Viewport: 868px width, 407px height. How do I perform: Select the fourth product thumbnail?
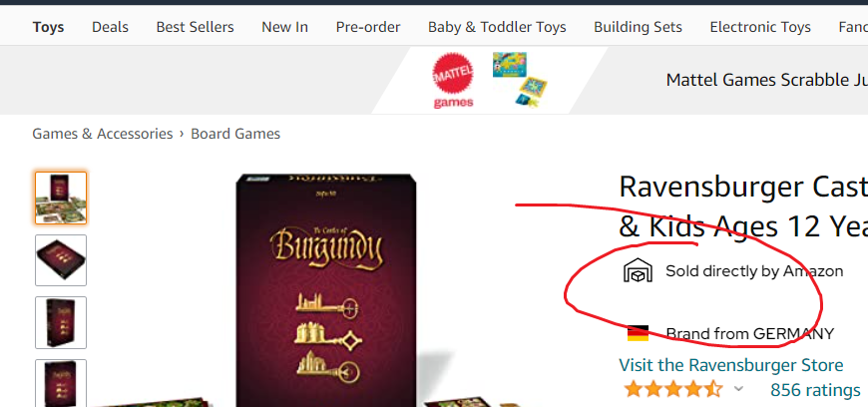61,383
